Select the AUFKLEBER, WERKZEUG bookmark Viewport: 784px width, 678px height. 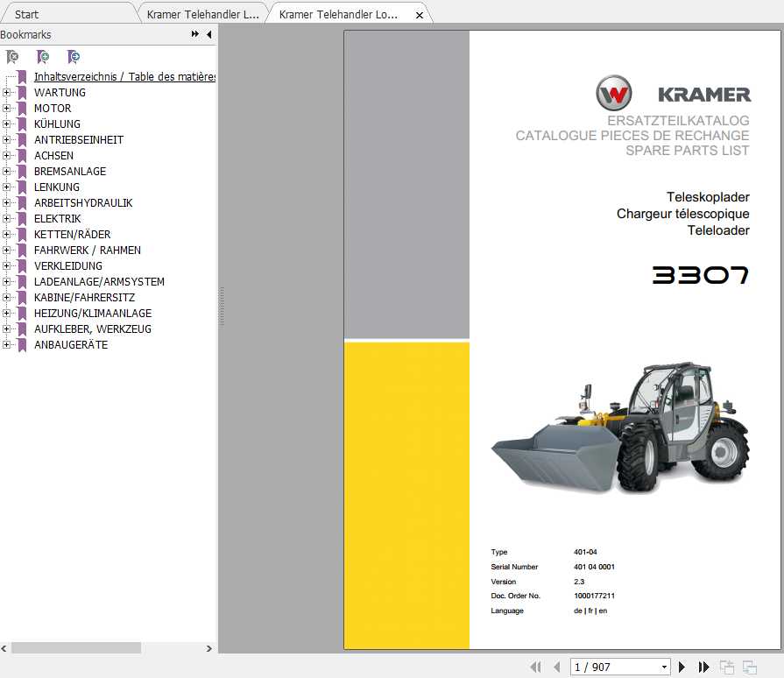coord(93,329)
